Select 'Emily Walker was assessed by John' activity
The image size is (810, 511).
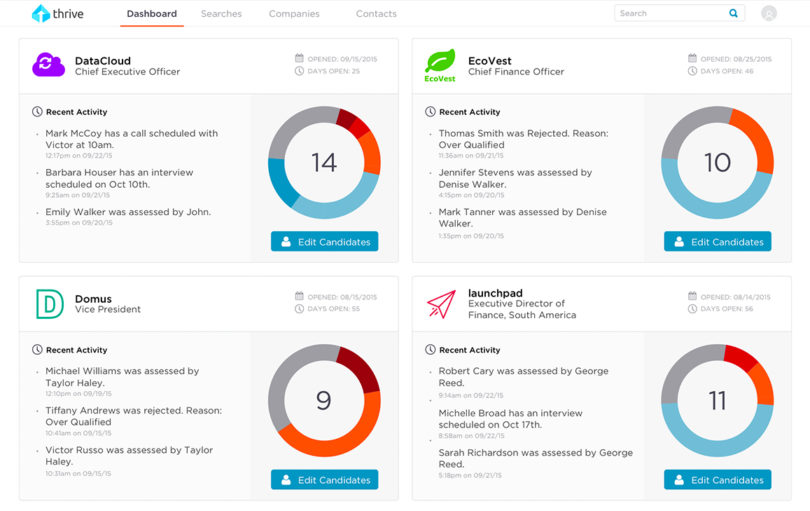pos(128,216)
